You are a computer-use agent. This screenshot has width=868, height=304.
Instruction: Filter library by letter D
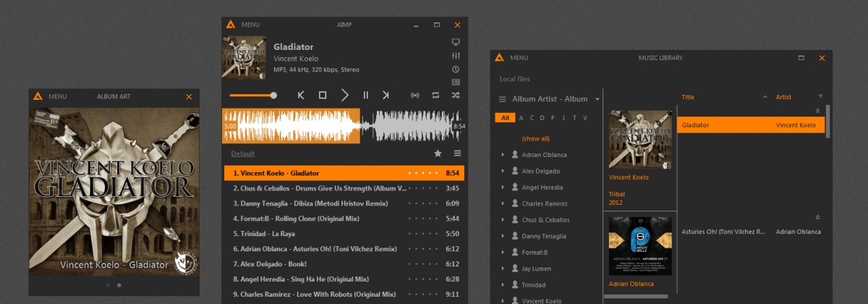(542, 118)
